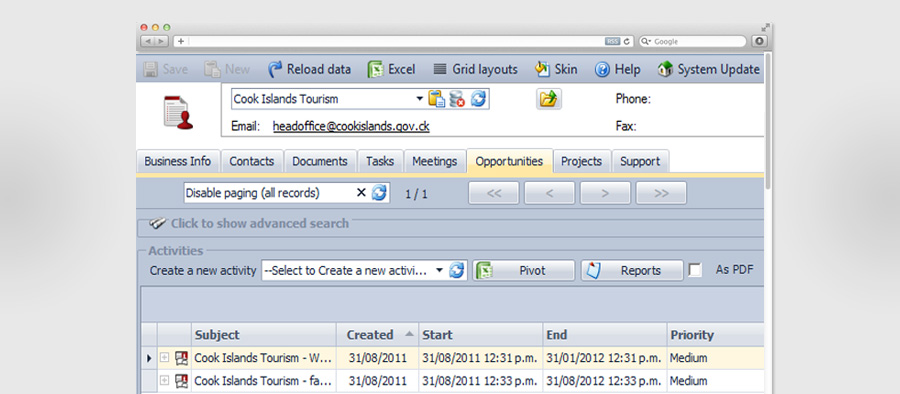The width and height of the screenshot is (900, 394).
Task: Click the Start column header
Action: click(x=481, y=335)
